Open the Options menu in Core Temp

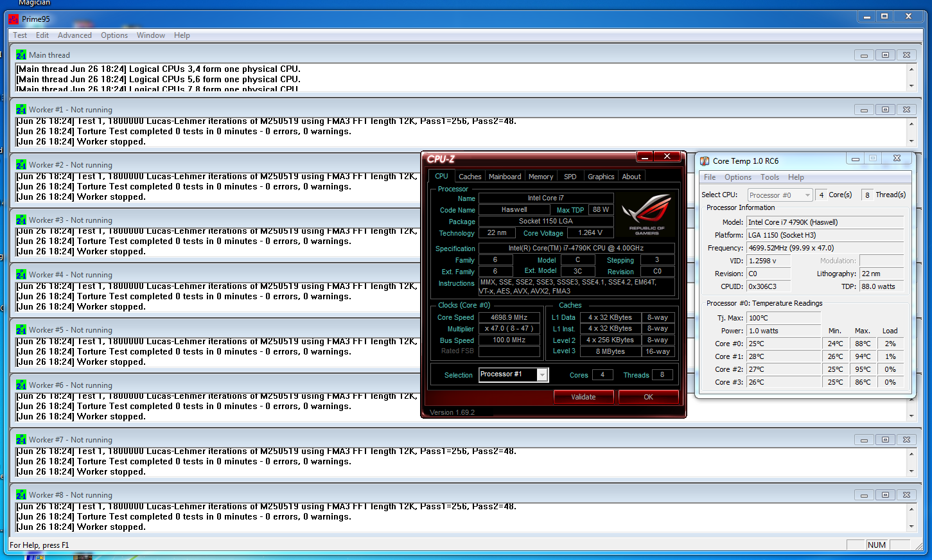[738, 177]
